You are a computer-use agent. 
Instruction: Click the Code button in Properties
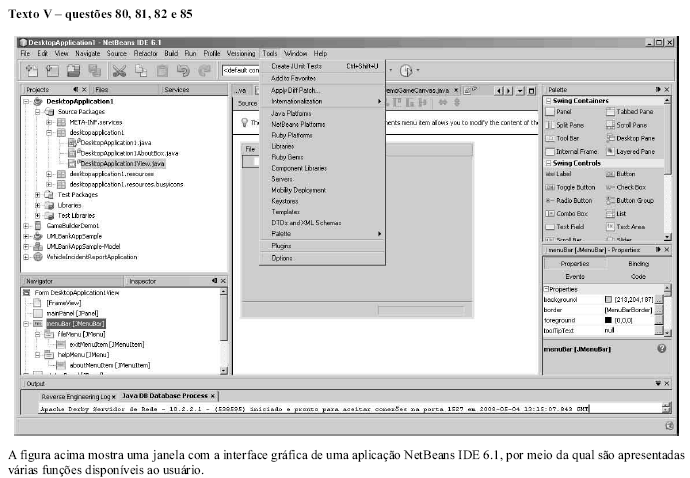(x=638, y=277)
